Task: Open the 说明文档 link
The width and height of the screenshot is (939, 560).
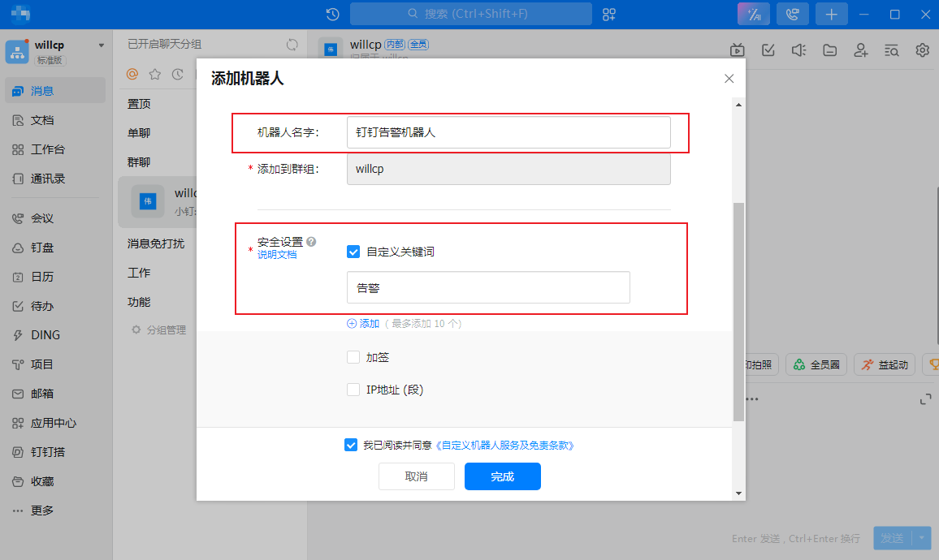Action: [277, 254]
